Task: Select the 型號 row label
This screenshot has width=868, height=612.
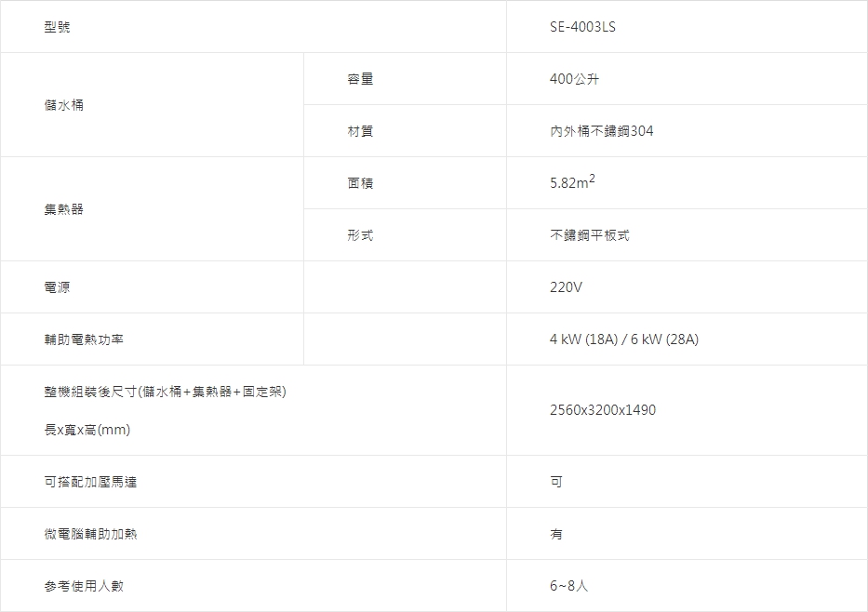Action: [x=57, y=27]
